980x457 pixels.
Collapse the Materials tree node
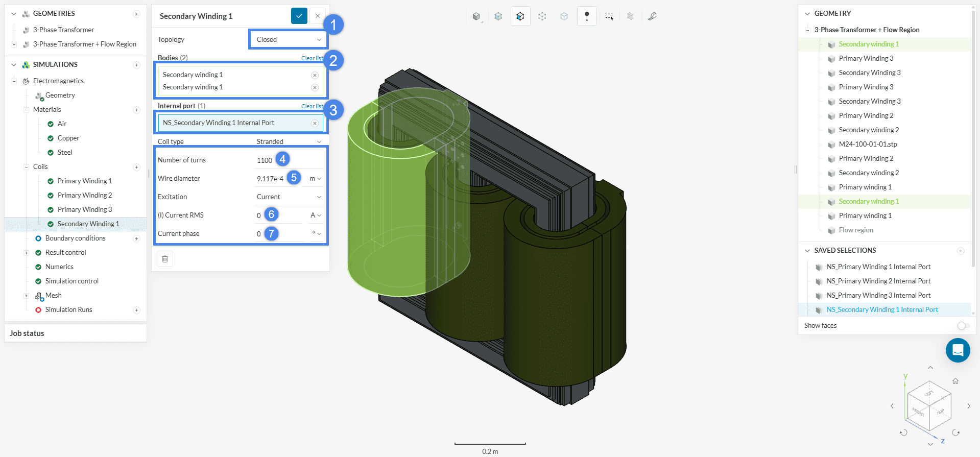tap(26, 110)
